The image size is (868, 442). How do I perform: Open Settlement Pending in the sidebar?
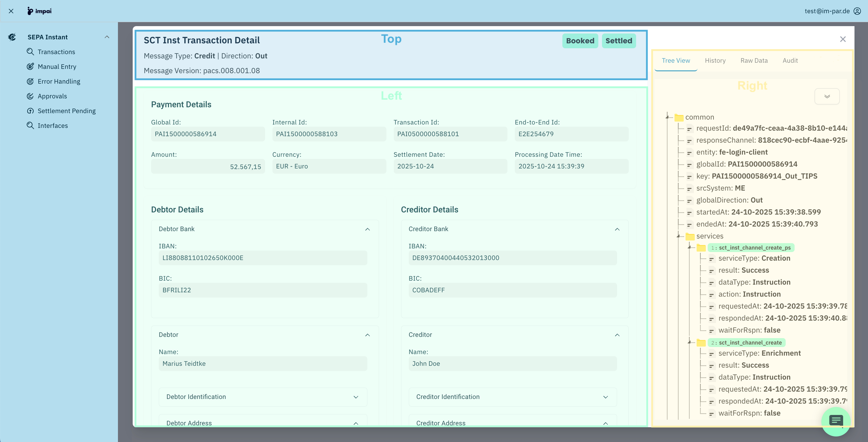point(66,111)
